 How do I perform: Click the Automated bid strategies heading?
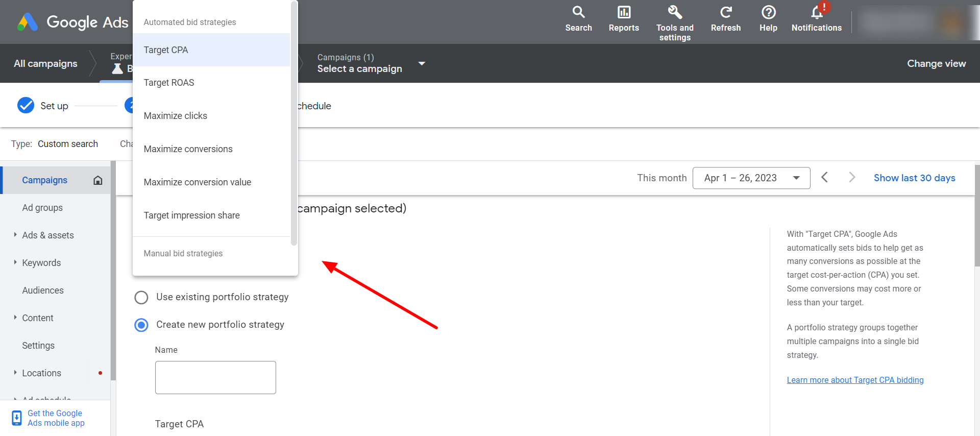190,22
